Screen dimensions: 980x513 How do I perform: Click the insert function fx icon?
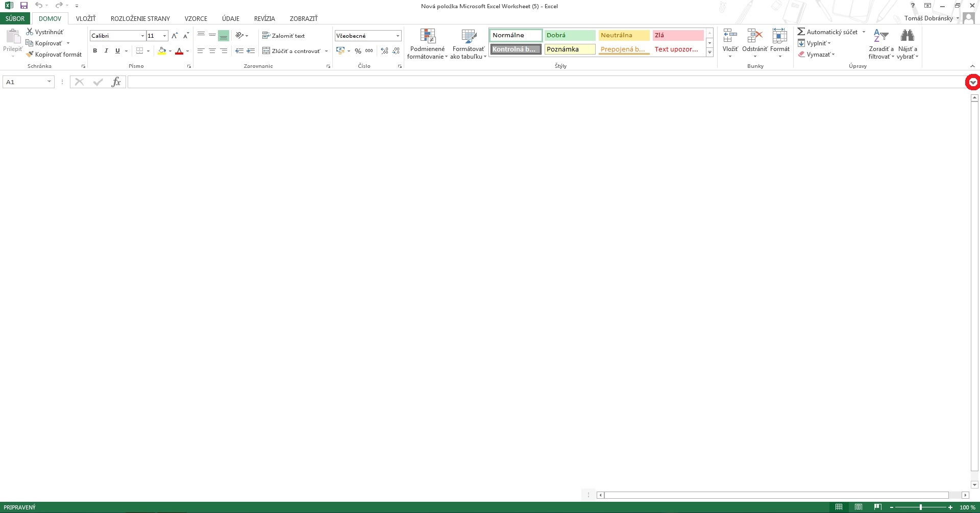(x=116, y=82)
